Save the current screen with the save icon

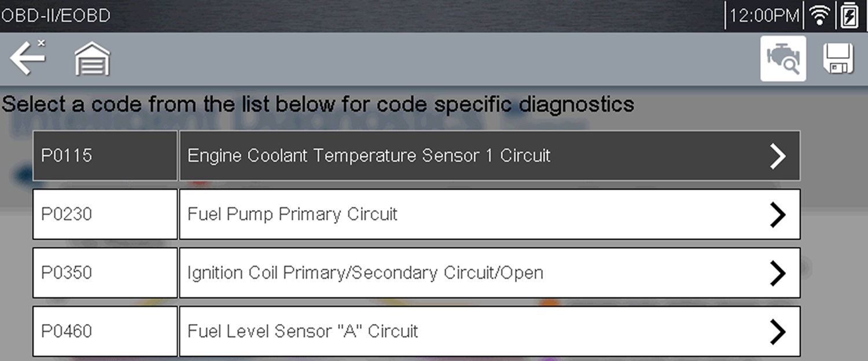click(837, 58)
